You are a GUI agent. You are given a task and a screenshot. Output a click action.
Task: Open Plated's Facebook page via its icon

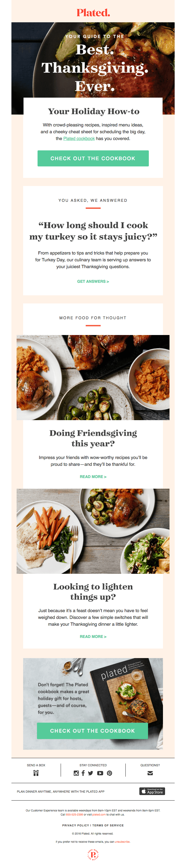pos(83,773)
